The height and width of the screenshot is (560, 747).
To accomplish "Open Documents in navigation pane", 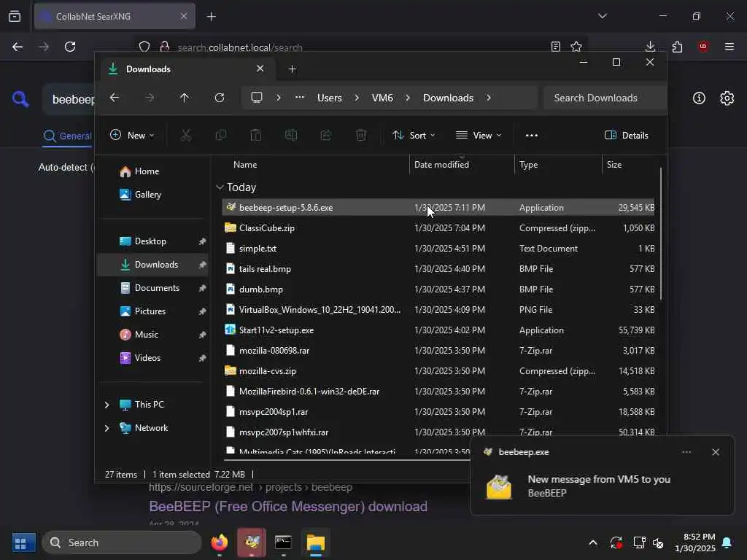I will click(157, 288).
